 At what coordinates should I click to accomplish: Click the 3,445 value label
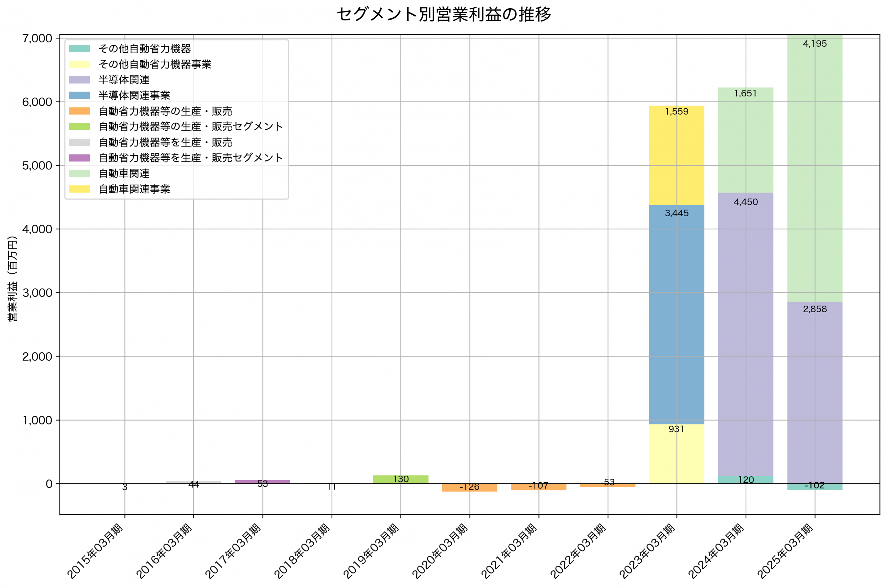click(x=677, y=213)
